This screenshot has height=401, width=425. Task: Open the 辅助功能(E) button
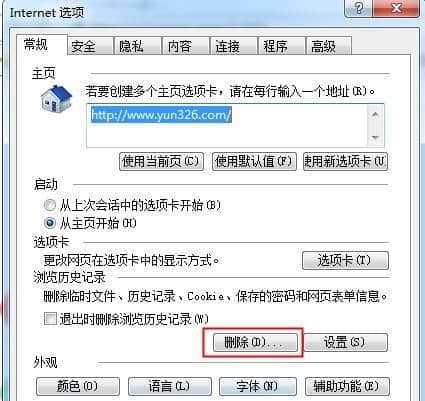347,386
